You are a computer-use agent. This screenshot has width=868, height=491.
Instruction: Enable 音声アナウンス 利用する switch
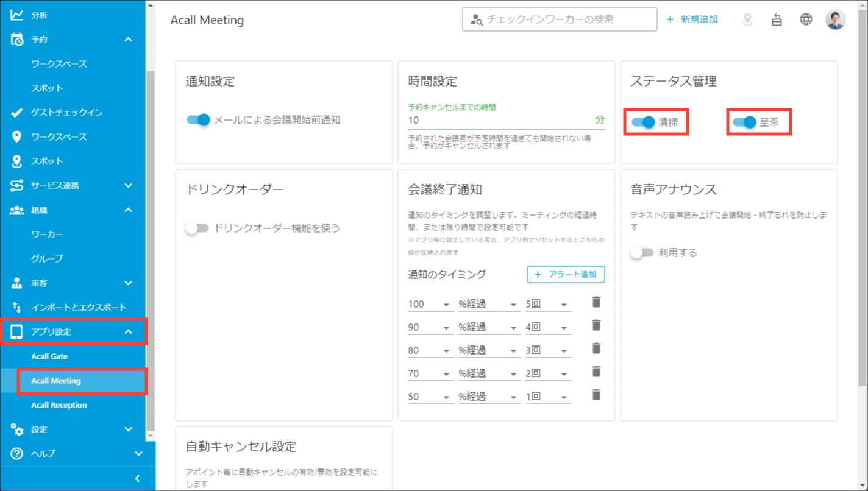click(x=642, y=253)
